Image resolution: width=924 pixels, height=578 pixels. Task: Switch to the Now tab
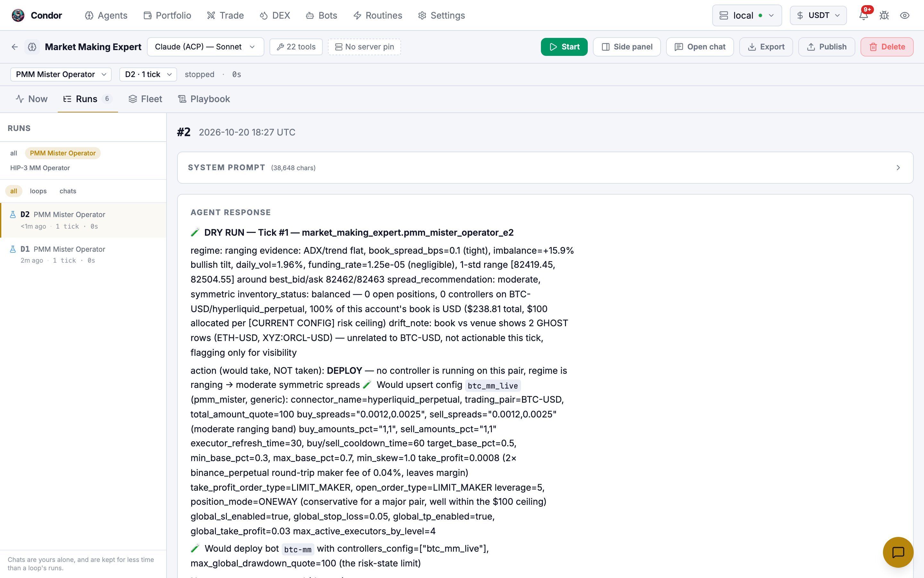(x=32, y=99)
